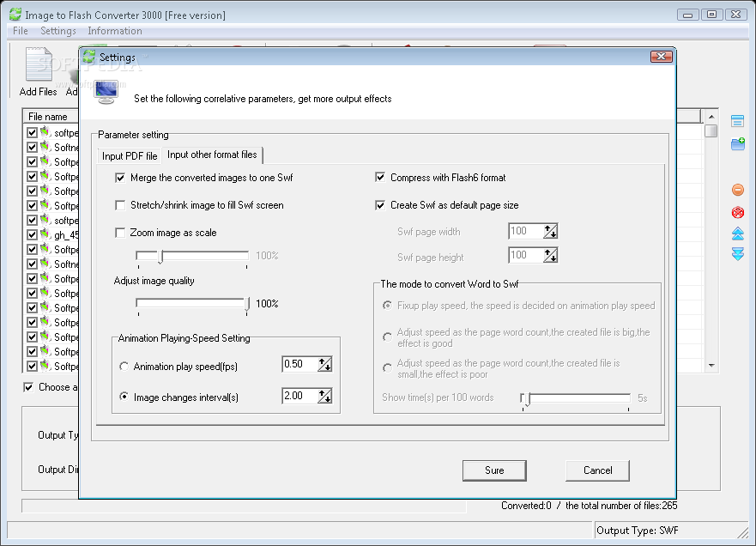Image resolution: width=756 pixels, height=546 pixels.
Task: Click the move up arrows icon
Action: pos(738,234)
